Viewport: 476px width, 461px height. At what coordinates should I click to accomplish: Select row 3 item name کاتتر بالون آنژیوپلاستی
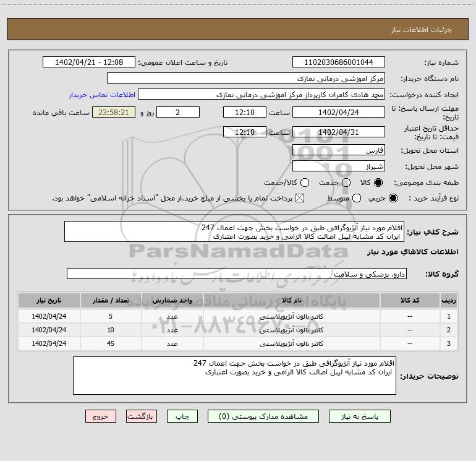(291, 343)
